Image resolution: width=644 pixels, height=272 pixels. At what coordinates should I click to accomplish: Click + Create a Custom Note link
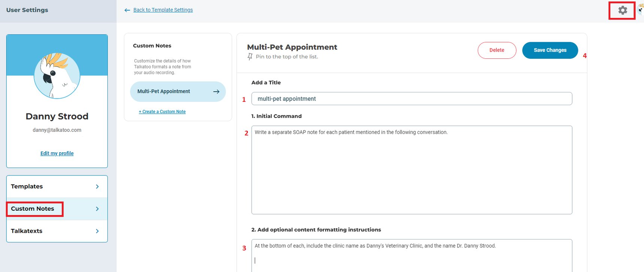pos(162,111)
